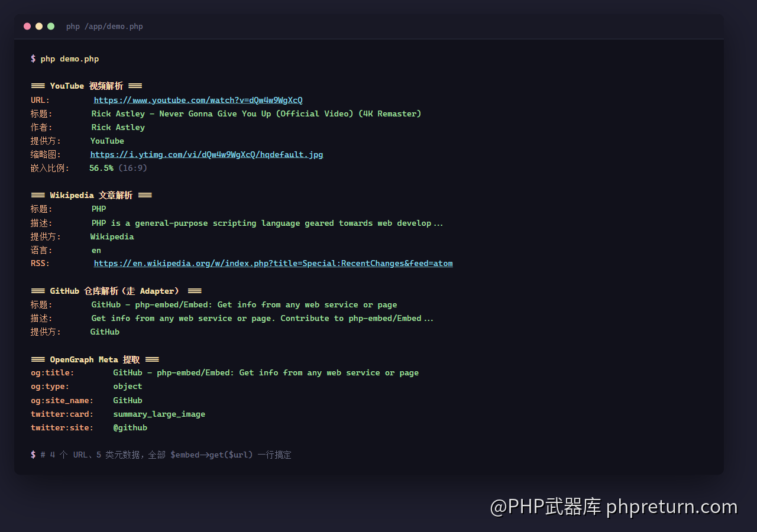
Task: Click the 'og:site_name:' key
Action: 62,401
